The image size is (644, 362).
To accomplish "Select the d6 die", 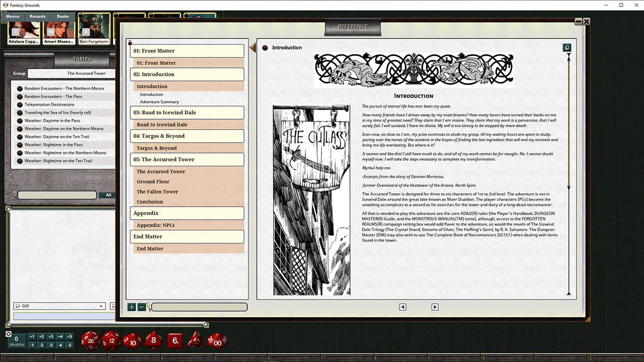I will [x=175, y=340].
